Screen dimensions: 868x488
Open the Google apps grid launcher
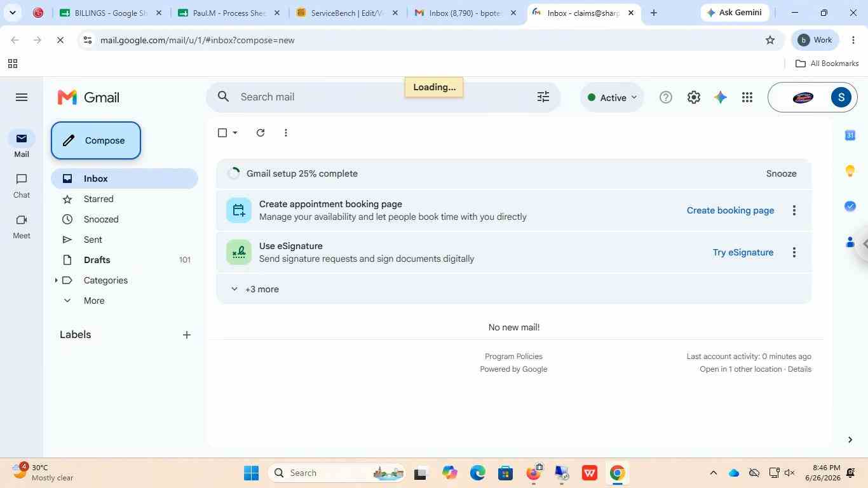(747, 97)
